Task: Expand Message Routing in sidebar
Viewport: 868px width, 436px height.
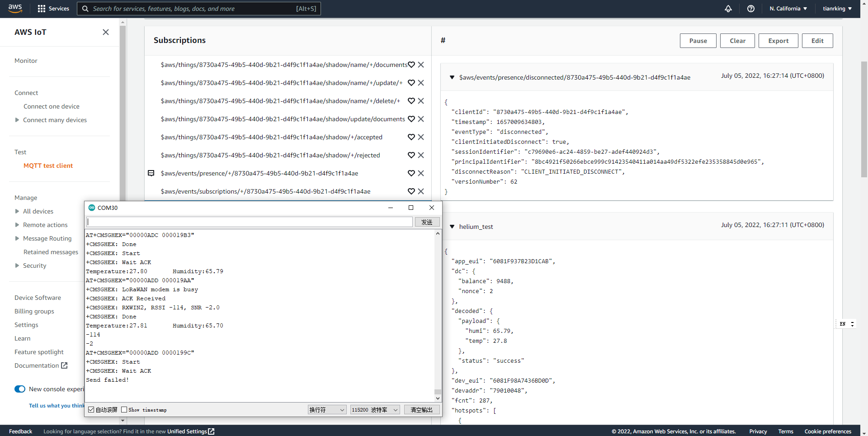Action: pyautogui.click(x=17, y=238)
